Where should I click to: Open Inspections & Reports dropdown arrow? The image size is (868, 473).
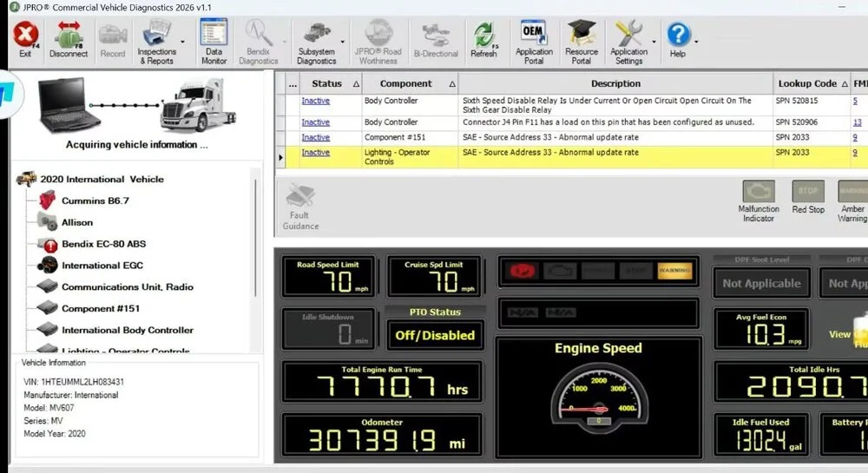tap(182, 42)
